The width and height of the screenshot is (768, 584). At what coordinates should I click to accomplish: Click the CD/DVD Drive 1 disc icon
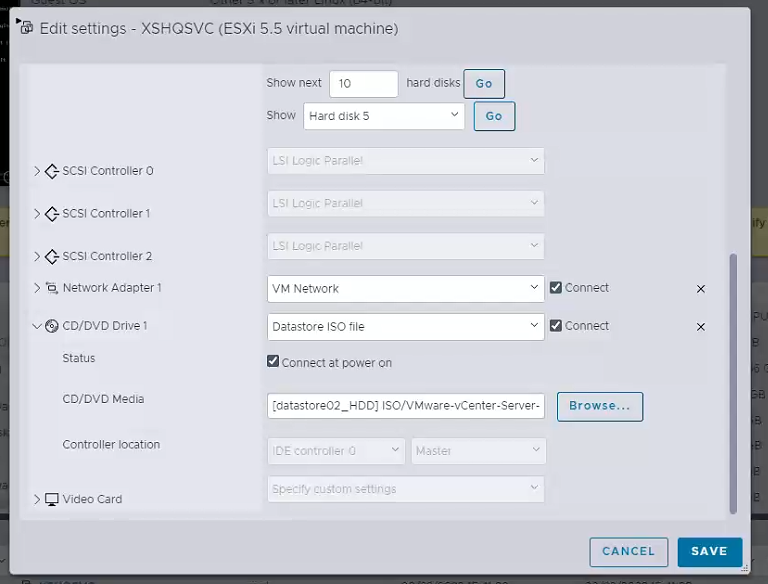[52, 326]
